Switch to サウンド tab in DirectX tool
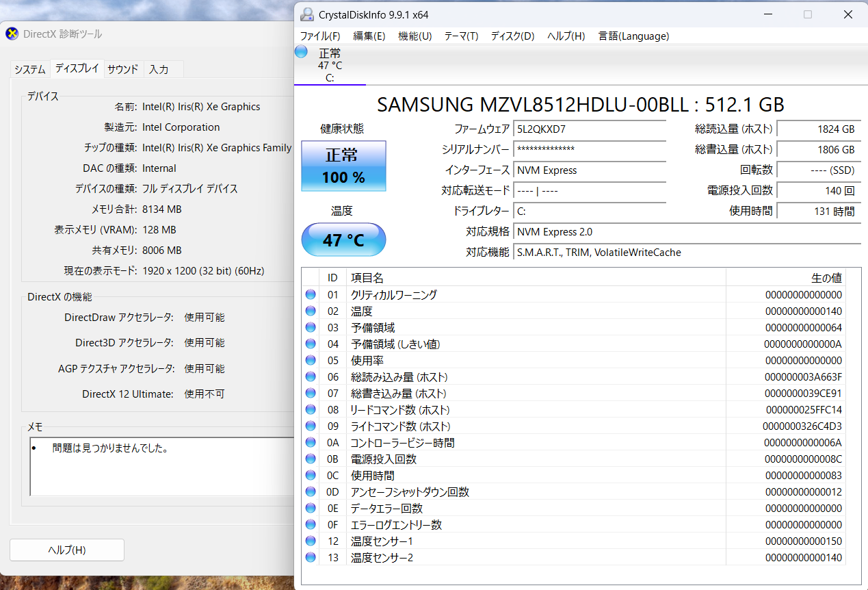The image size is (868, 590). pyautogui.click(x=123, y=69)
